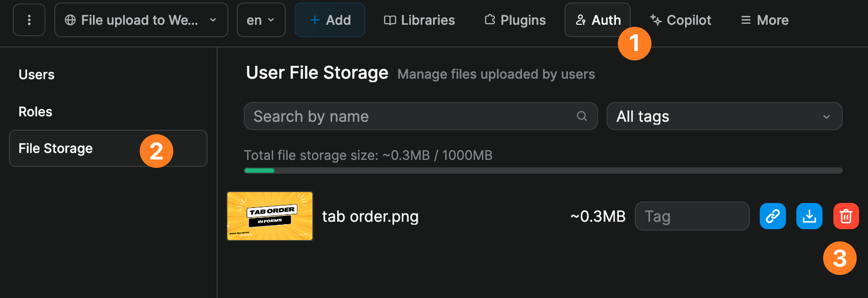Launch Copilot from the top bar
This screenshot has width=868, height=298.
(680, 20)
